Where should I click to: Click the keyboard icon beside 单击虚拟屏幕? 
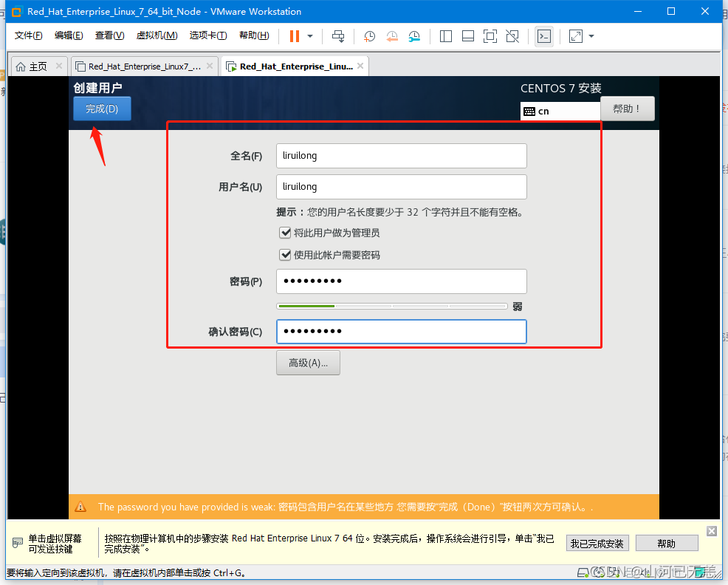point(18,543)
